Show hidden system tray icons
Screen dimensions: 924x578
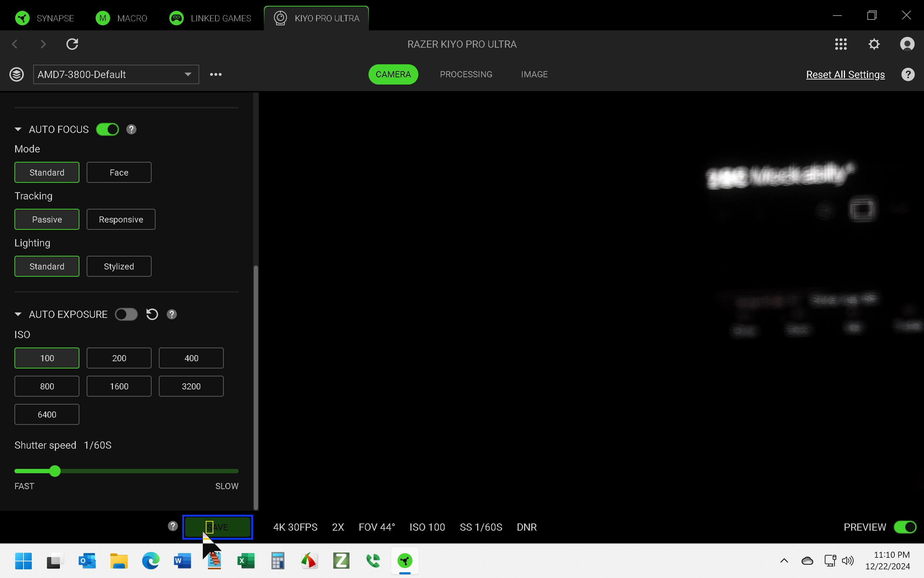coord(784,561)
